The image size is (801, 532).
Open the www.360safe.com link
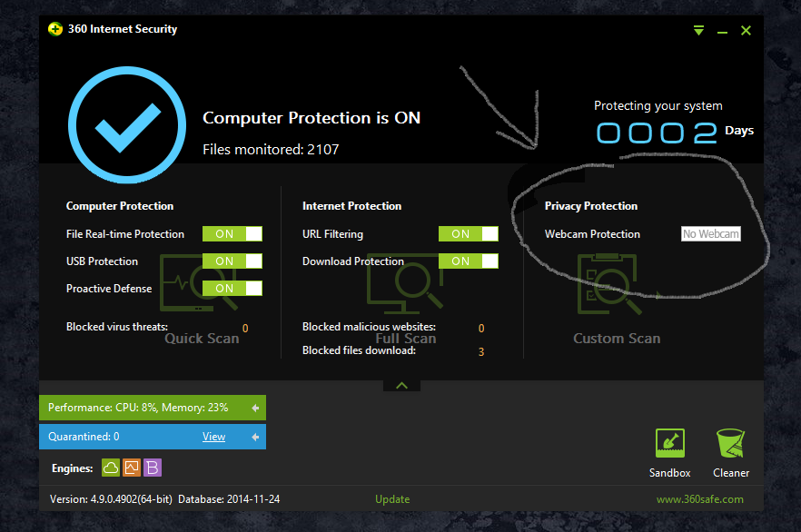pyautogui.click(x=700, y=499)
